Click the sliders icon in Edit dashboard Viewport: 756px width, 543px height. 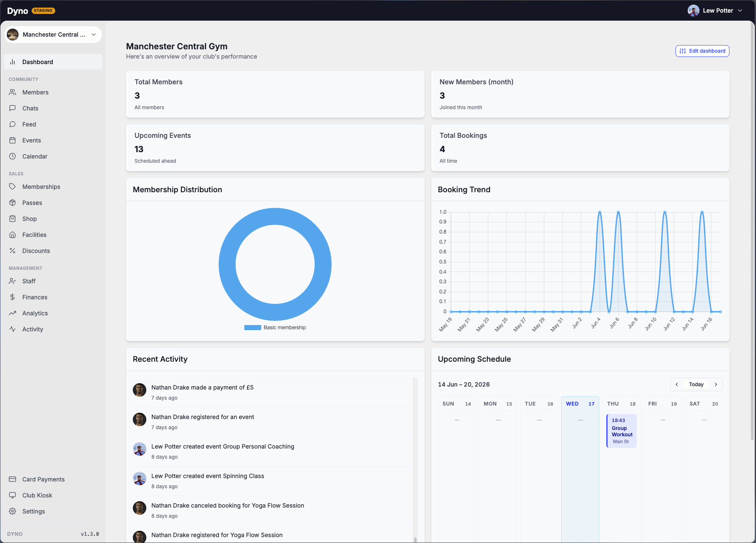pyautogui.click(x=683, y=51)
